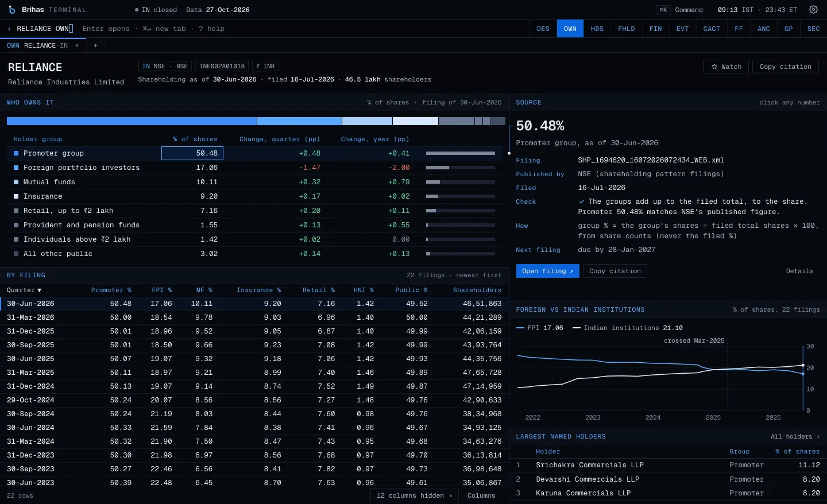Click Srichakra Commercials LLP holder
This screenshot has height=504, width=827.
[x=589, y=465]
